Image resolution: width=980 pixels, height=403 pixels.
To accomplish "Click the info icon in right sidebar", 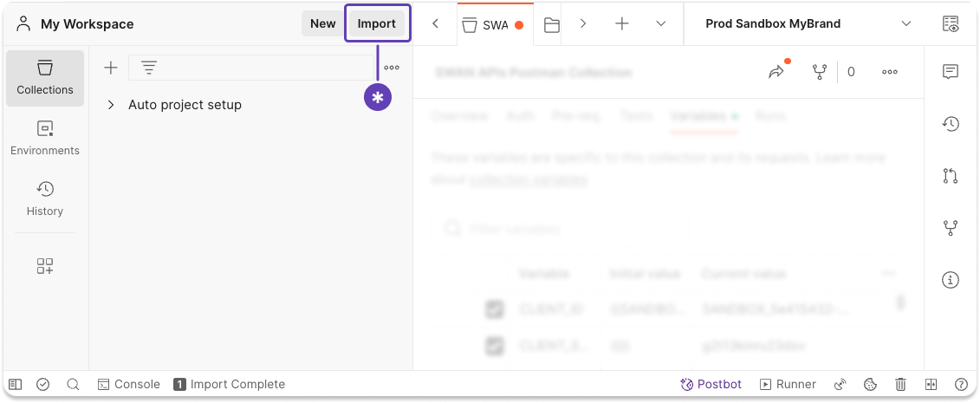I will coord(951,280).
